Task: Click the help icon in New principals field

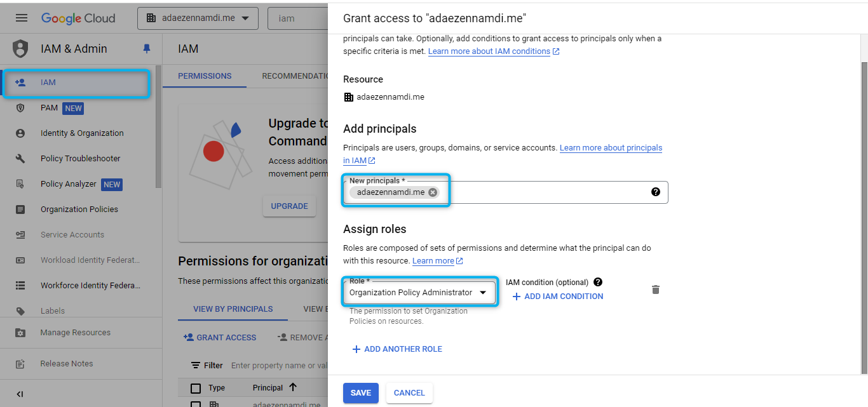Action: click(x=656, y=192)
